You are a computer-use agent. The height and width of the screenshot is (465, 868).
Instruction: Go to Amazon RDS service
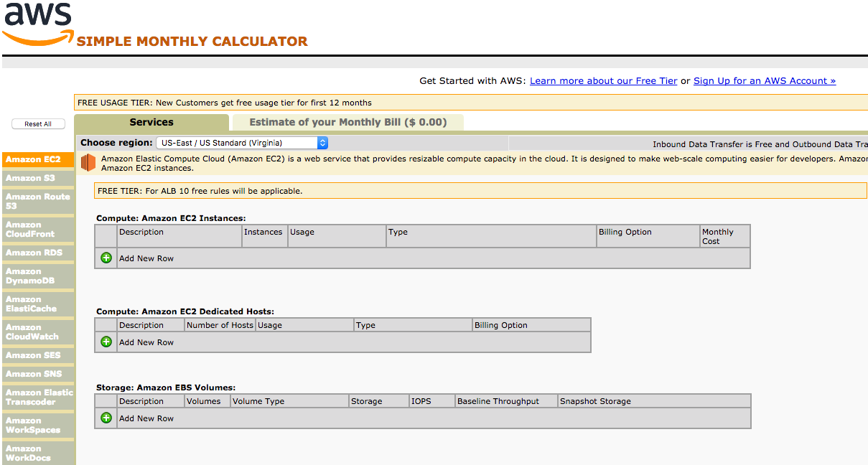[37, 253]
